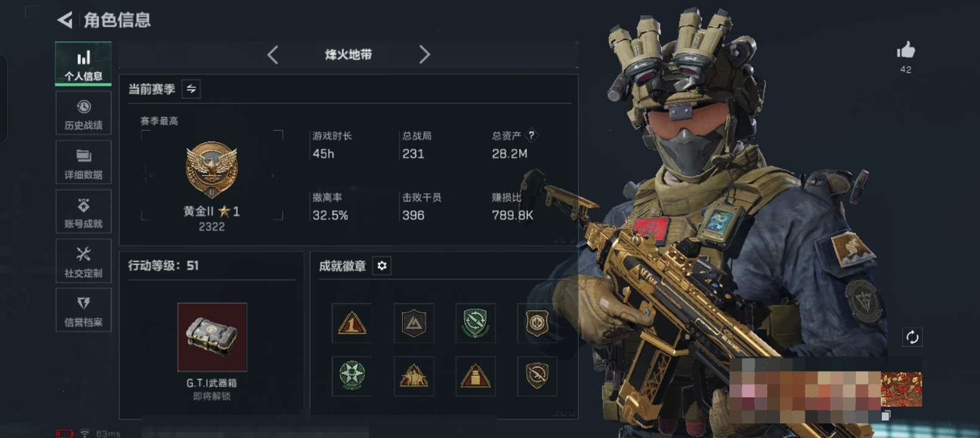Open the 详细数据 tab
The height and width of the screenshot is (438, 980).
83,162
